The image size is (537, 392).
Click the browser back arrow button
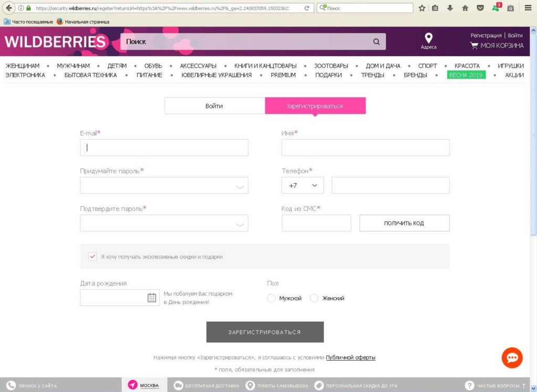tap(9, 8)
